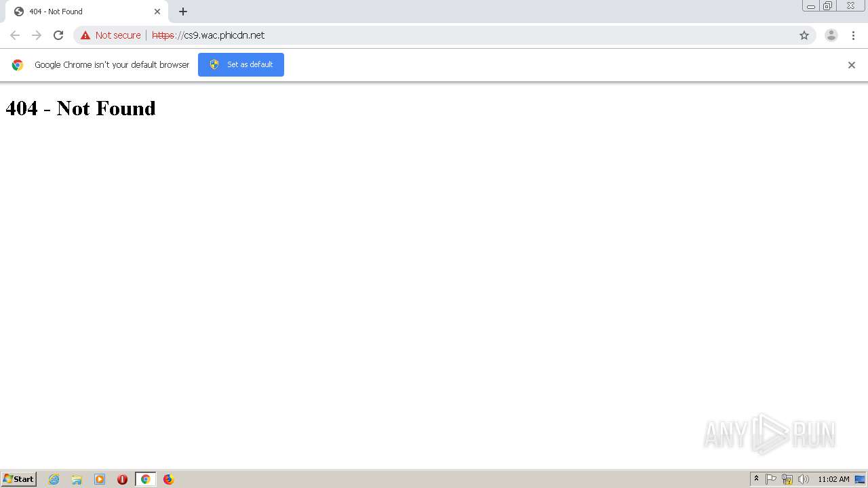Click the 404 - Not Found heading
Screen dimensions: 868x488
[x=81, y=108]
